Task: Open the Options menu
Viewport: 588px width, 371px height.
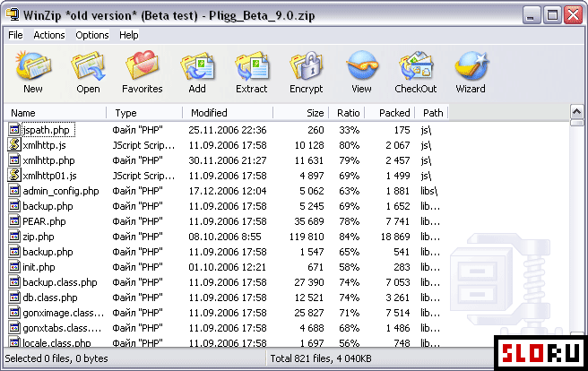Action: point(91,35)
